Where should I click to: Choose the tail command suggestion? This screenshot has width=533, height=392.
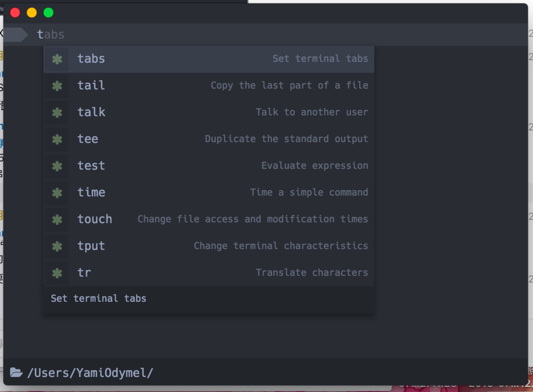pyautogui.click(x=91, y=85)
